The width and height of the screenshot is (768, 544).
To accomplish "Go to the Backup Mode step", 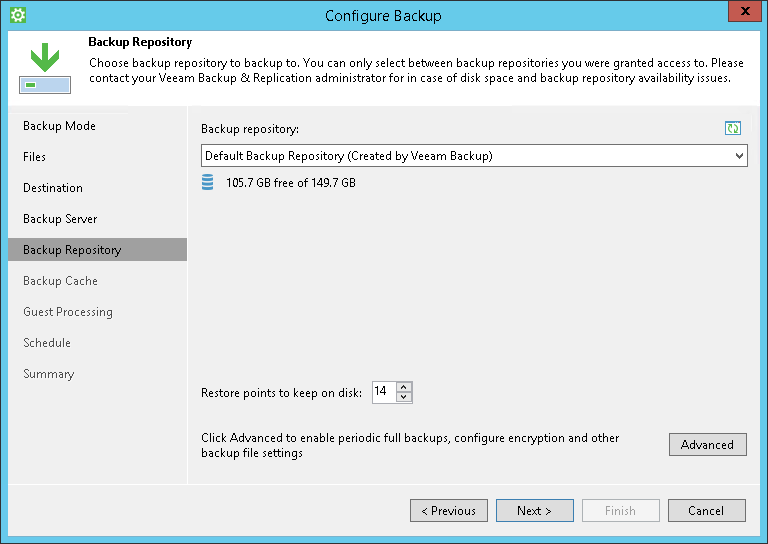I will click(59, 126).
